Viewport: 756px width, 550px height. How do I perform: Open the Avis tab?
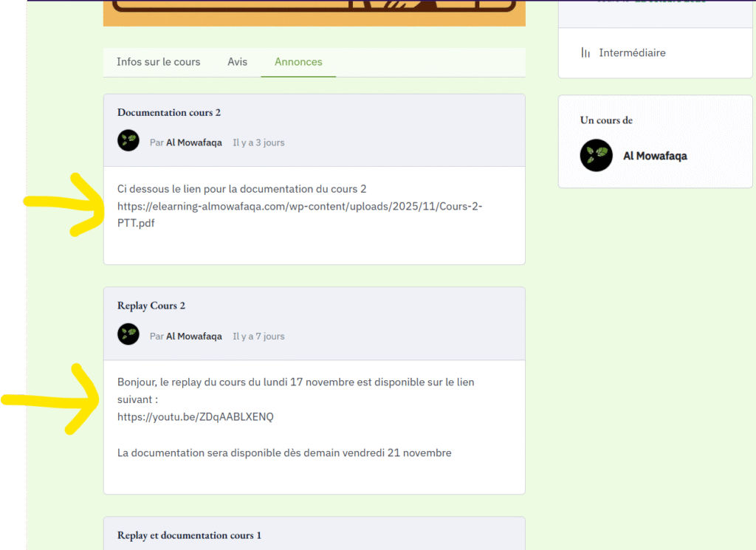click(237, 62)
